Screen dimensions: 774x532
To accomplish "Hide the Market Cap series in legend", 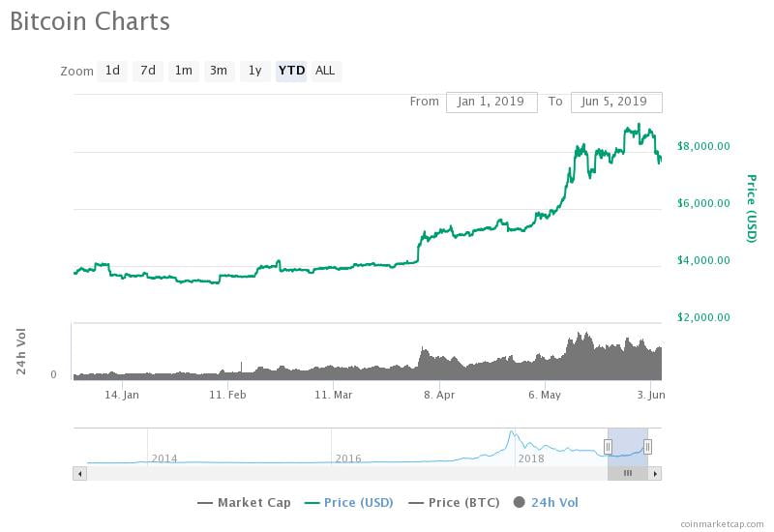I will tap(245, 502).
